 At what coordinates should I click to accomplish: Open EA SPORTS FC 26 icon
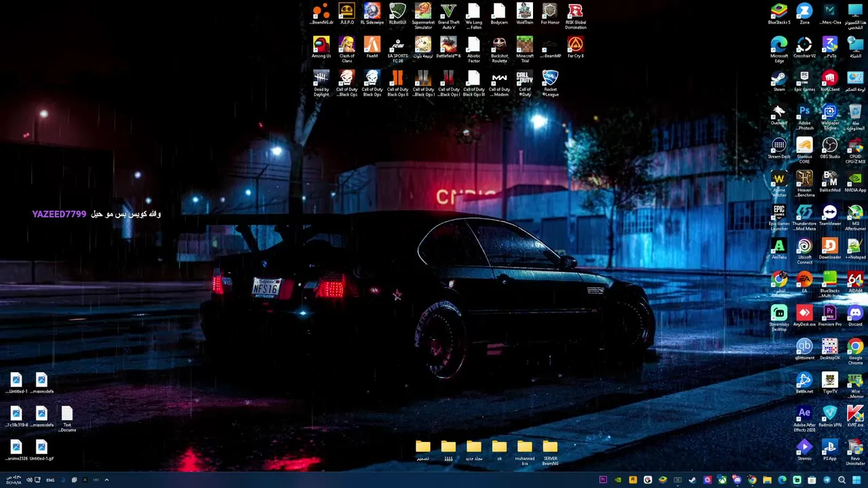tap(397, 49)
